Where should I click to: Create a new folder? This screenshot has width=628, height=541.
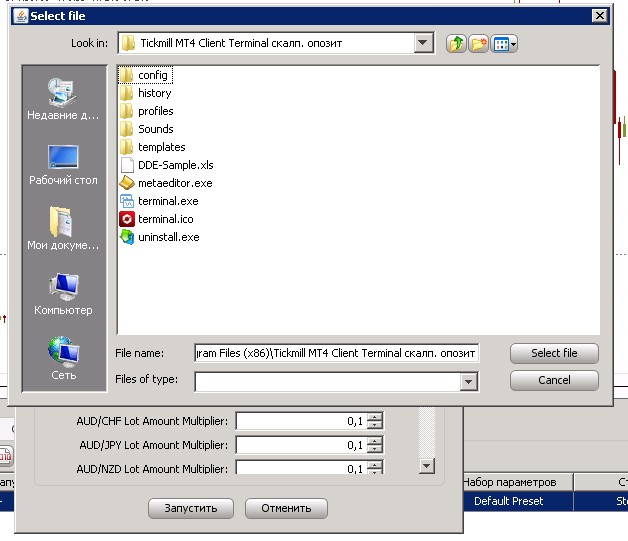tap(479, 43)
